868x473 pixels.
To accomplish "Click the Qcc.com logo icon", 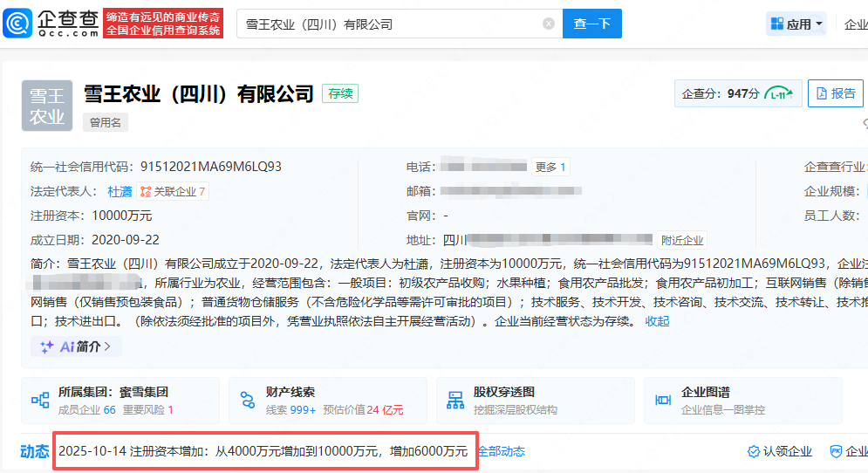I will pyautogui.click(x=18, y=24).
